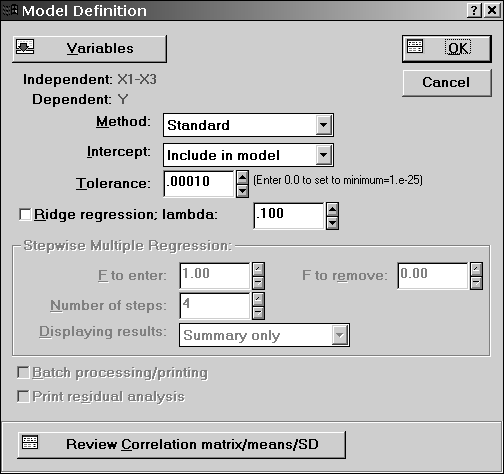Open the Method dropdown list
504x474 pixels.
pyautogui.click(x=323, y=125)
